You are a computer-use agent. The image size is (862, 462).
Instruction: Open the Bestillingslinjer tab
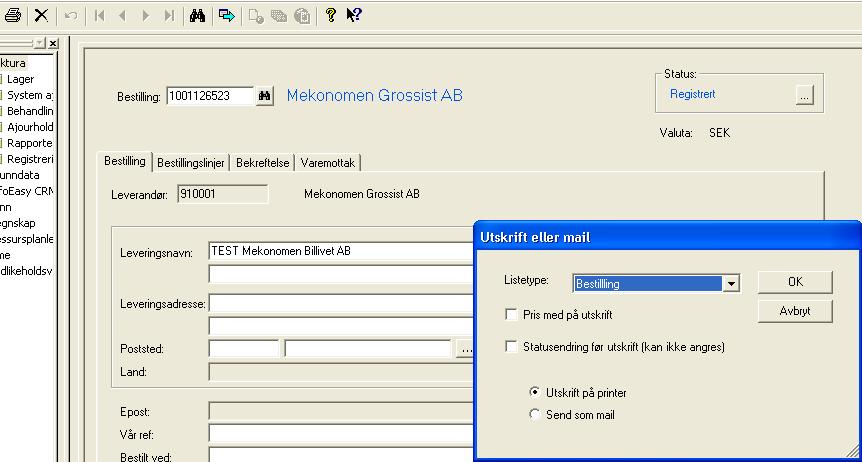click(x=191, y=163)
